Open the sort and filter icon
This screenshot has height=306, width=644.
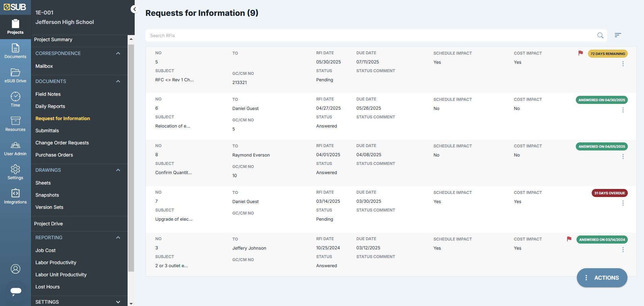(x=618, y=35)
